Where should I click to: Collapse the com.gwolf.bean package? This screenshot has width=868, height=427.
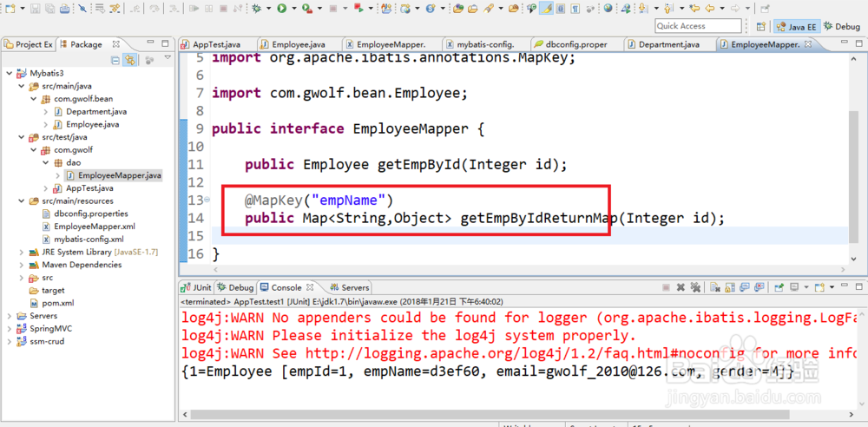pos(33,99)
